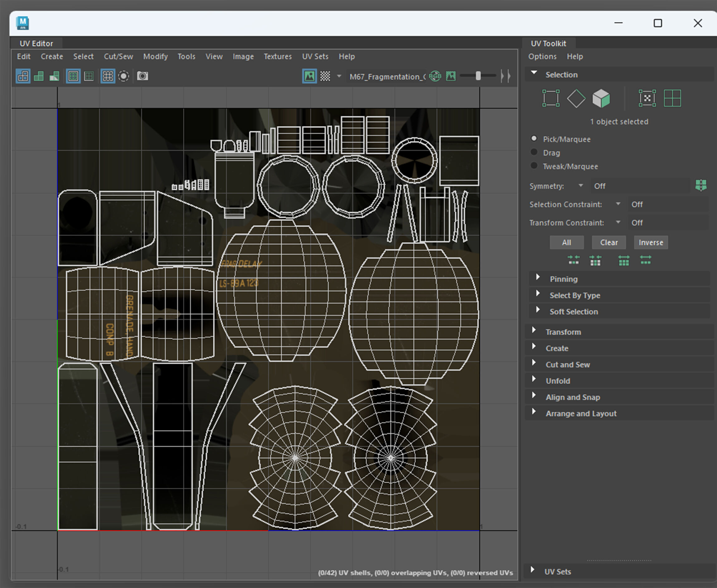Viewport: 717px width, 588px height.
Task: Toggle the checker map display icon
Action: click(325, 76)
